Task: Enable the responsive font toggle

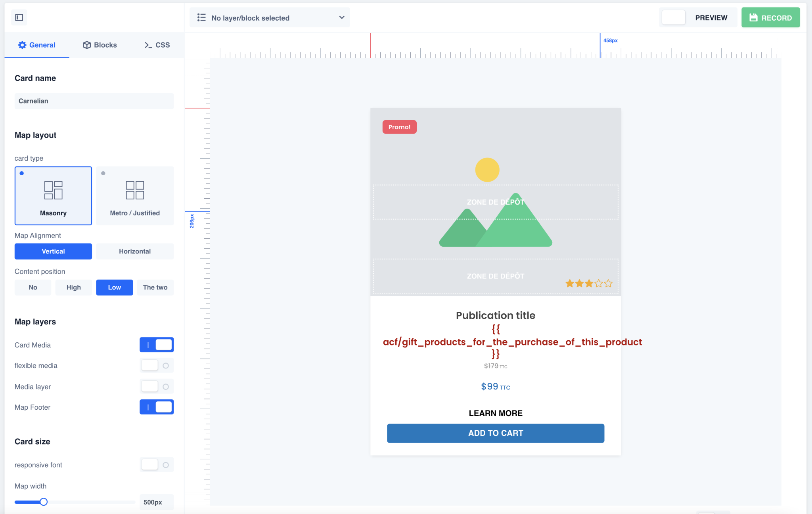Action: click(157, 464)
